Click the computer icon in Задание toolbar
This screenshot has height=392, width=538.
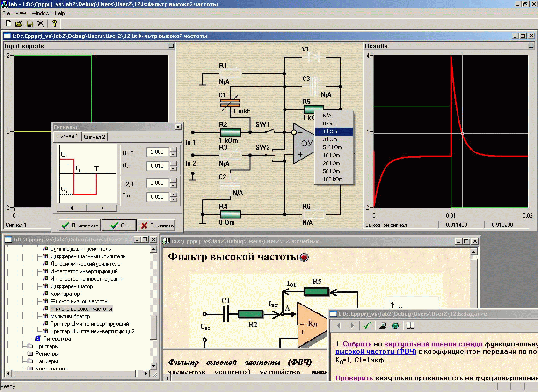click(x=383, y=326)
